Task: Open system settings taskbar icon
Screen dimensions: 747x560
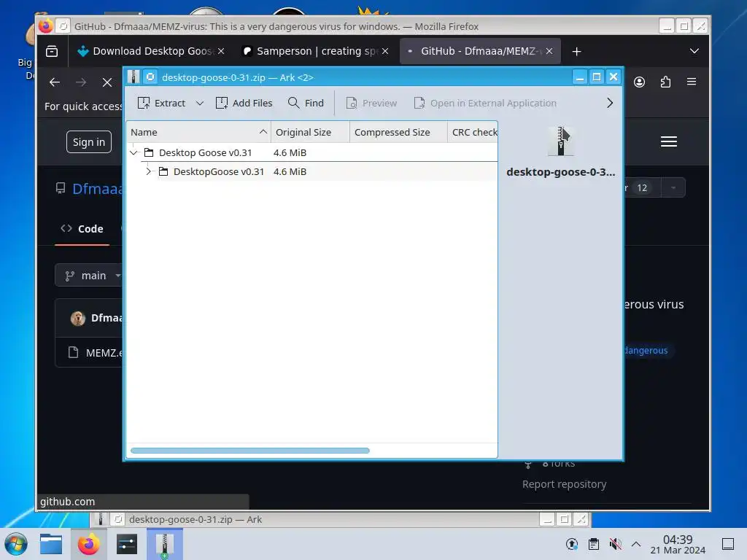Action: click(127, 544)
